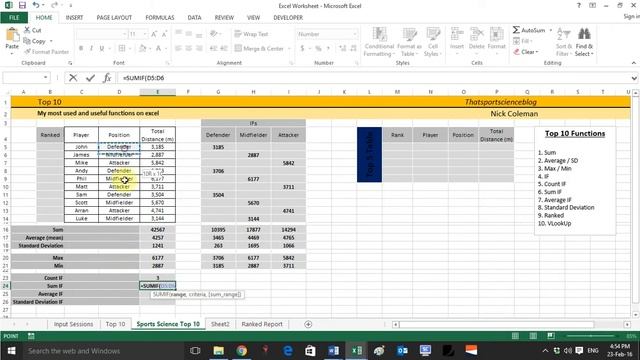This screenshot has height=360, width=640.
Task: Click the Paste clipboard icon
Action: [x=12, y=36]
